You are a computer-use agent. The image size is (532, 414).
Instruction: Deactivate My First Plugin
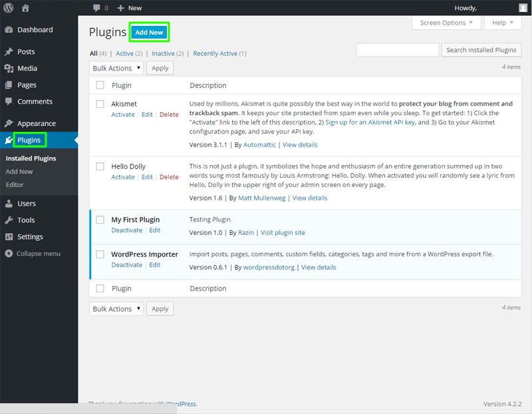click(127, 230)
